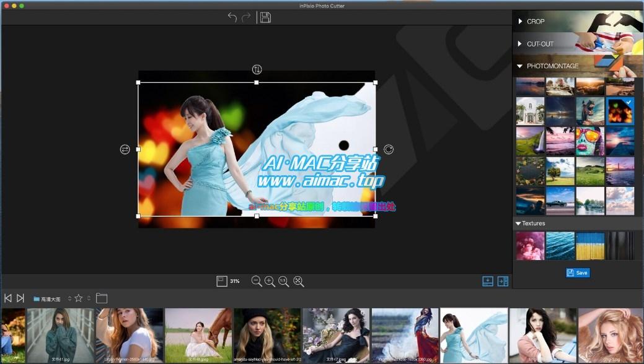Viewport: 644px width, 364px height.
Task: Zoom out with the minus magnifier
Action: pos(256,281)
